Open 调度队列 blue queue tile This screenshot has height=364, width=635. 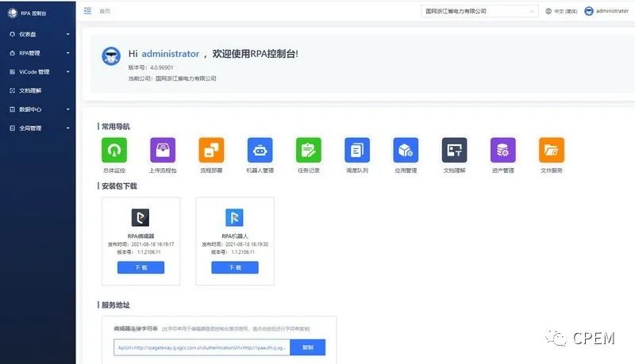pos(357,150)
